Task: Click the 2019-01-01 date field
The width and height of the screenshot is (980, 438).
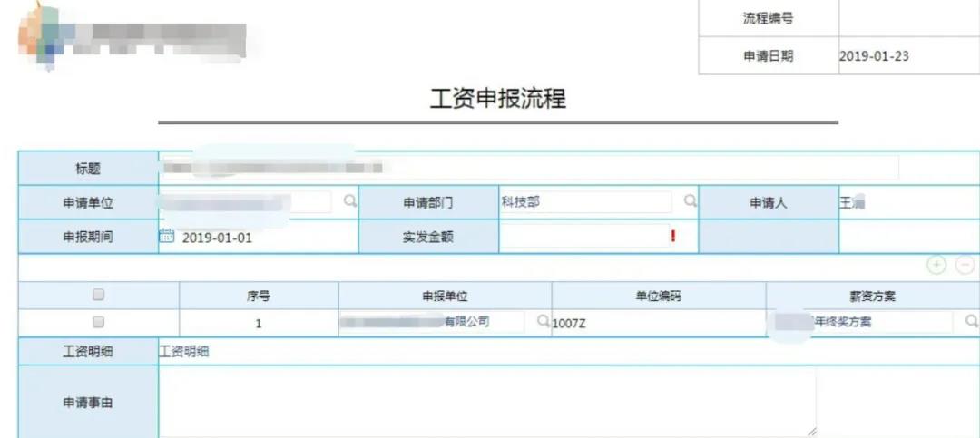Action: click(218, 238)
